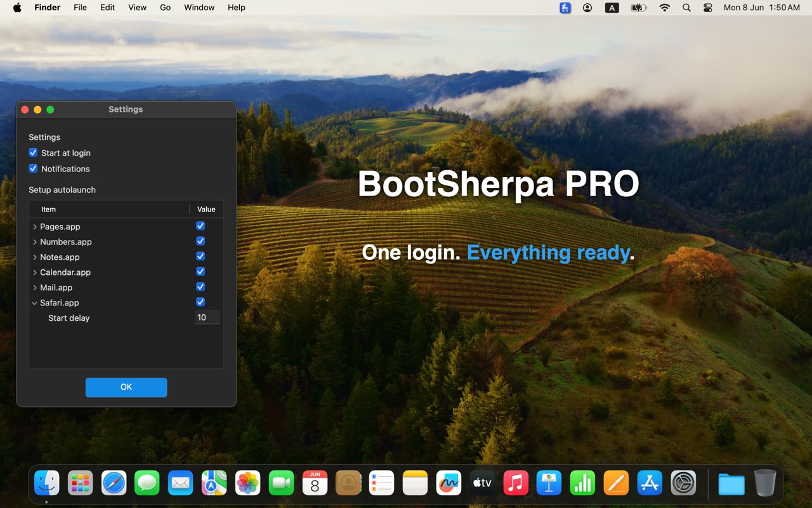
Task: Open the Notes Dock icon
Action: coord(416,483)
